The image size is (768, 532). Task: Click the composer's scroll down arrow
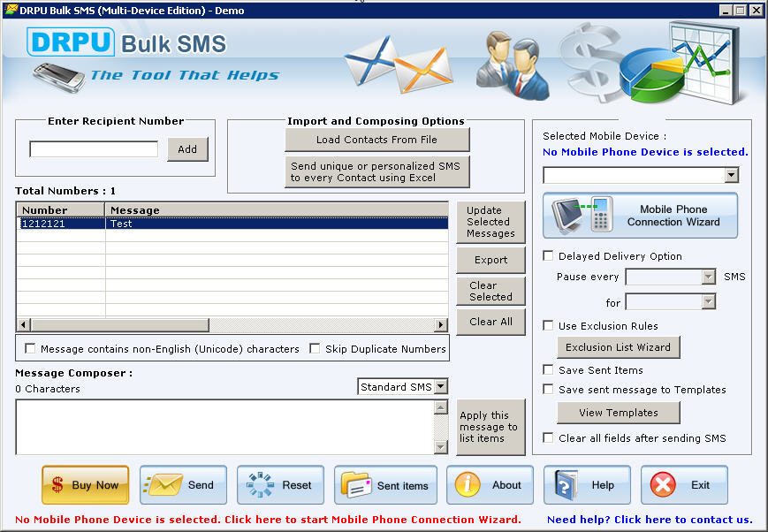[441, 447]
